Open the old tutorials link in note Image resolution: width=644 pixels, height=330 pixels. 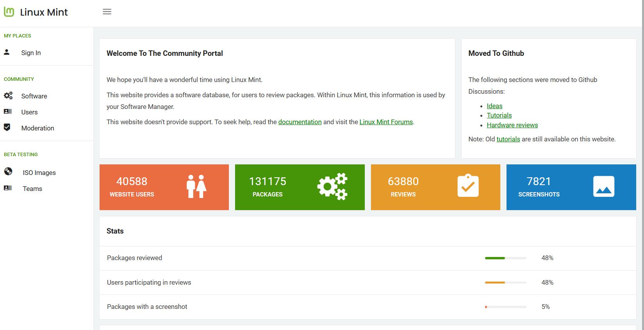coord(508,139)
